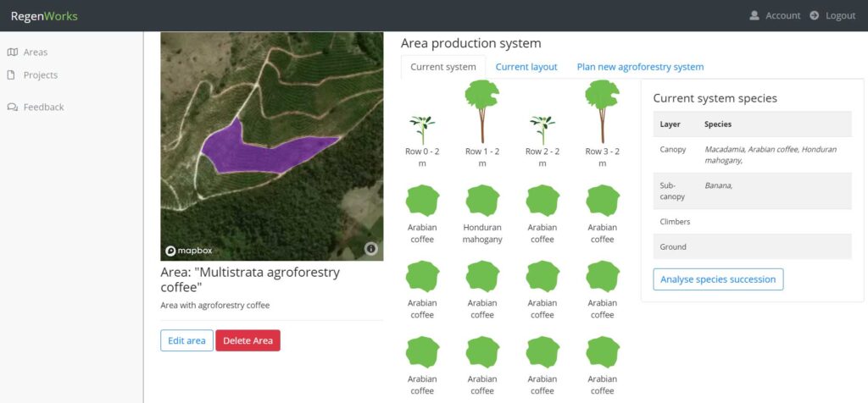Open Areas in the sidebar menu

[36, 52]
